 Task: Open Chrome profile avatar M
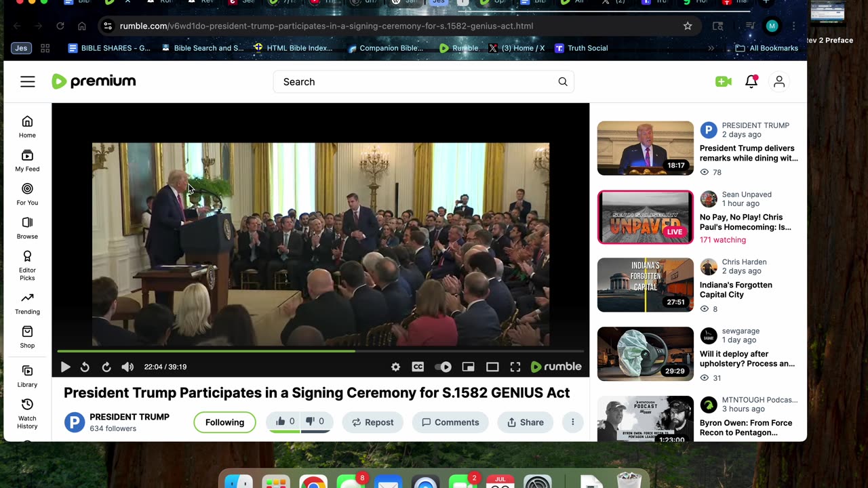pyautogui.click(x=772, y=26)
